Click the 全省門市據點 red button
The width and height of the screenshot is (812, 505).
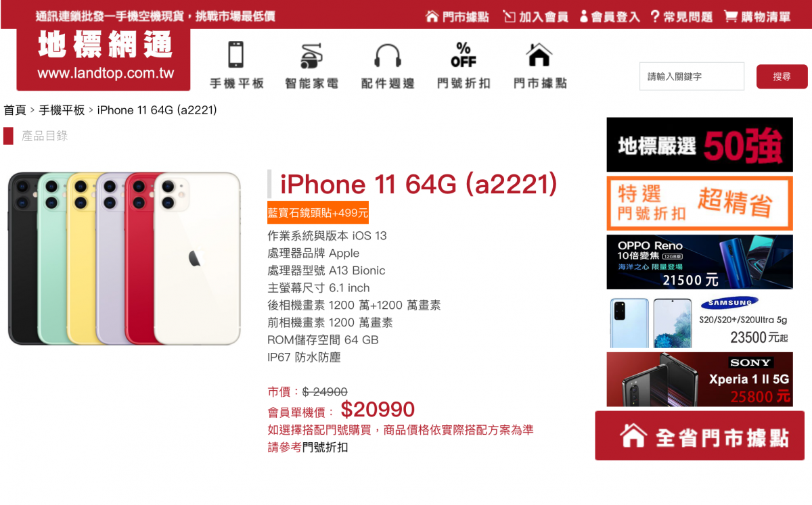click(x=700, y=436)
